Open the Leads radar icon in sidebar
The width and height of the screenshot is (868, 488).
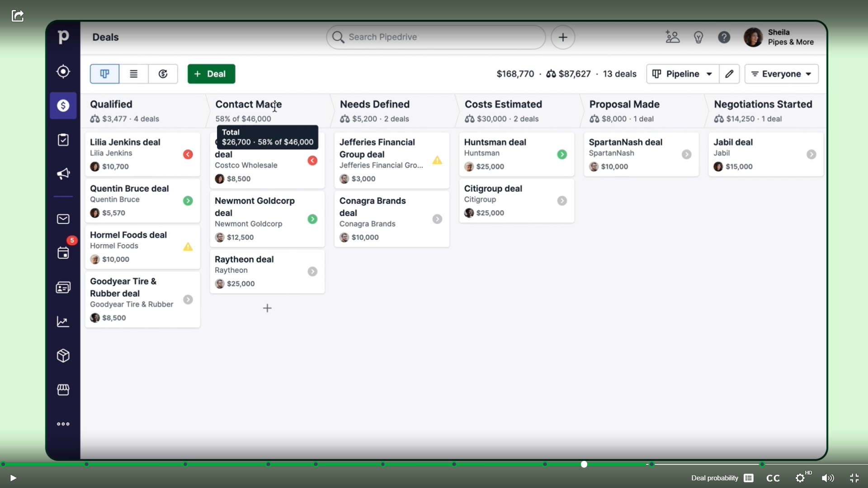[x=63, y=71]
